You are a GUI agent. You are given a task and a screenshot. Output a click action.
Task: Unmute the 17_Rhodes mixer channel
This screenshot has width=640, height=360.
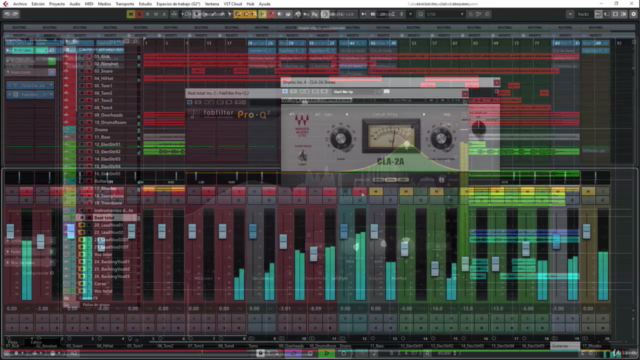click(x=588, y=191)
